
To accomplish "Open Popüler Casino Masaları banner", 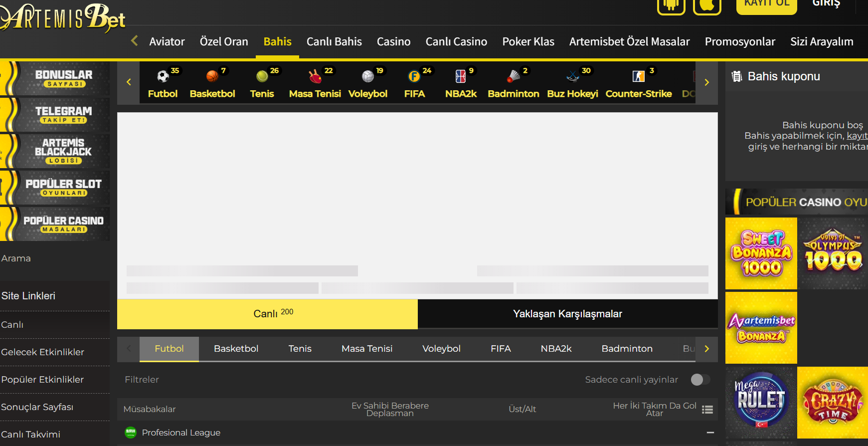I will point(55,224).
